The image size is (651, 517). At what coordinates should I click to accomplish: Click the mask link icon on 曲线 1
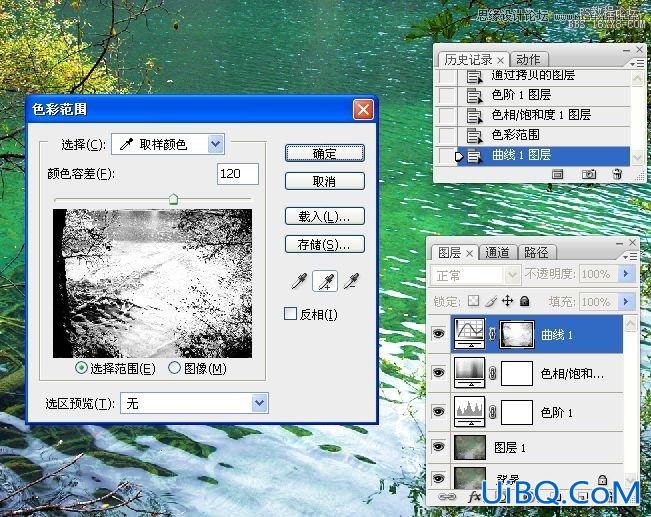click(x=492, y=334)
